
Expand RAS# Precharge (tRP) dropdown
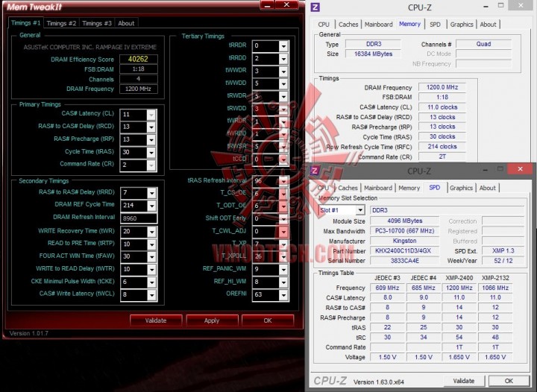(x=151, y=140)
